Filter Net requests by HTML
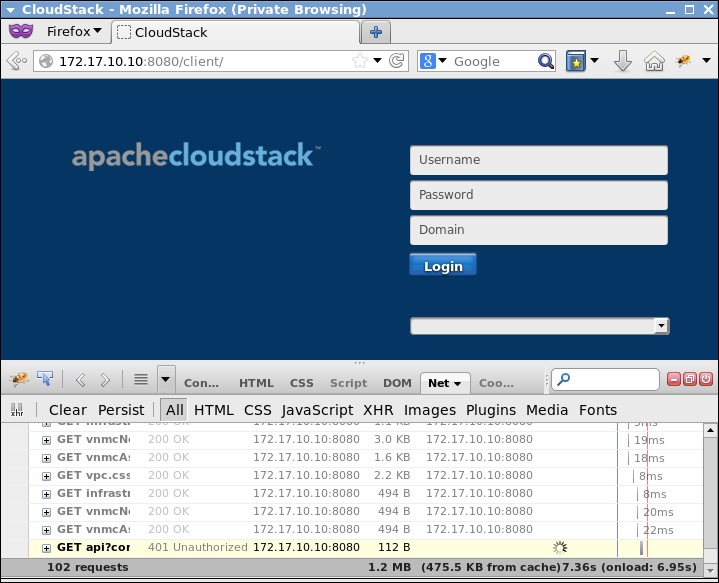Viewport: 719px width, 583px height. coord(214,410)
